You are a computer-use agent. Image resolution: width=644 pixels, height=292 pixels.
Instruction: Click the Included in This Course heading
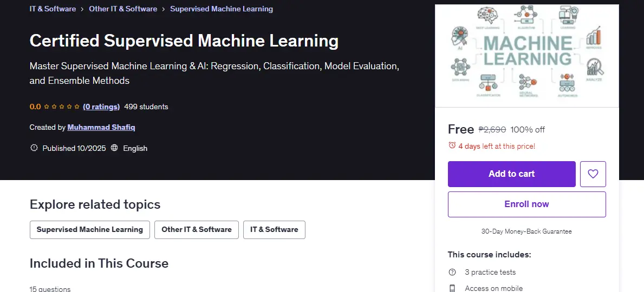click(99, 263)
